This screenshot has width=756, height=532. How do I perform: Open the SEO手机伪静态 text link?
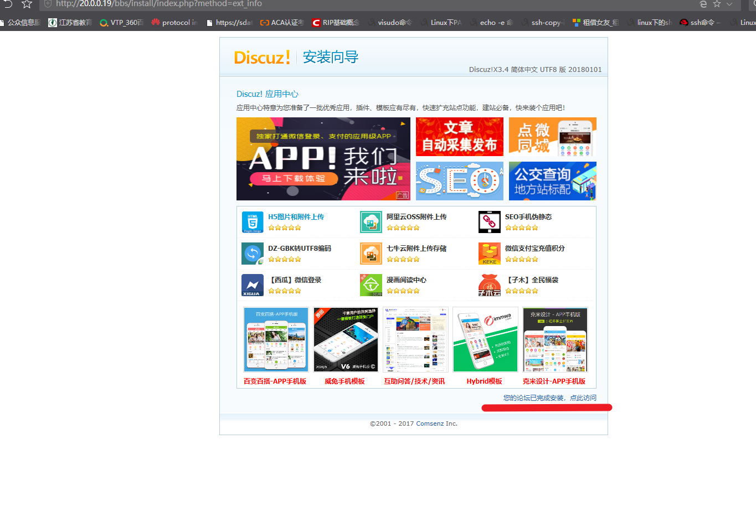(528, 217)
